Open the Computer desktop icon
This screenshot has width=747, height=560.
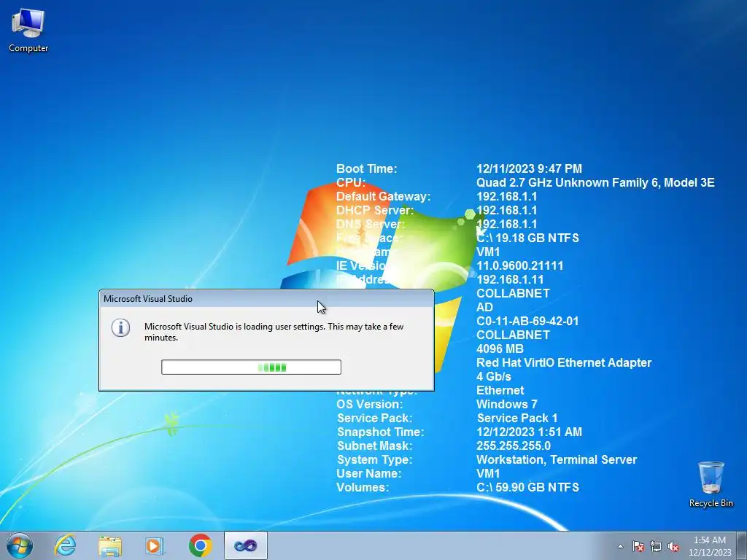pos(28,31)
